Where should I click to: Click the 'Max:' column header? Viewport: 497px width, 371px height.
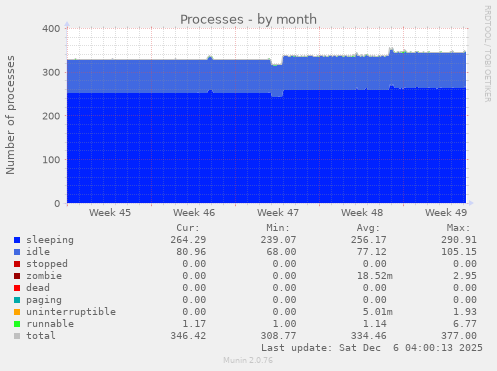pos(458,228)
